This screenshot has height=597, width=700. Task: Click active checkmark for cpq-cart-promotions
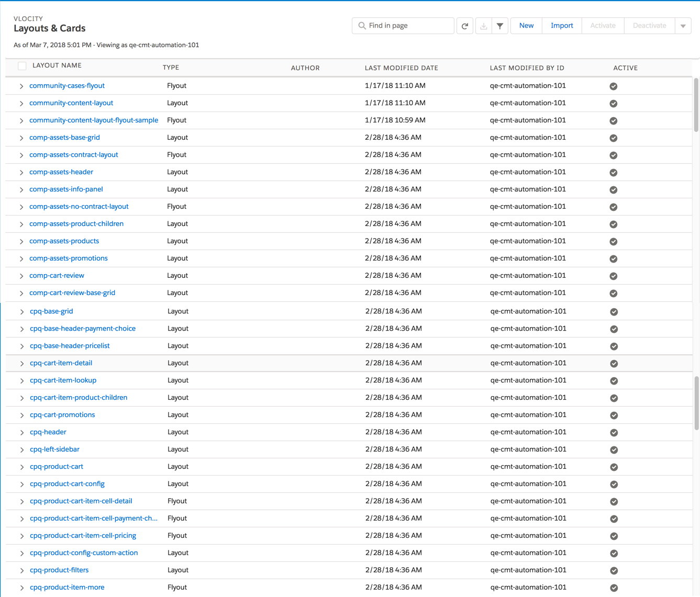(614, 415)
